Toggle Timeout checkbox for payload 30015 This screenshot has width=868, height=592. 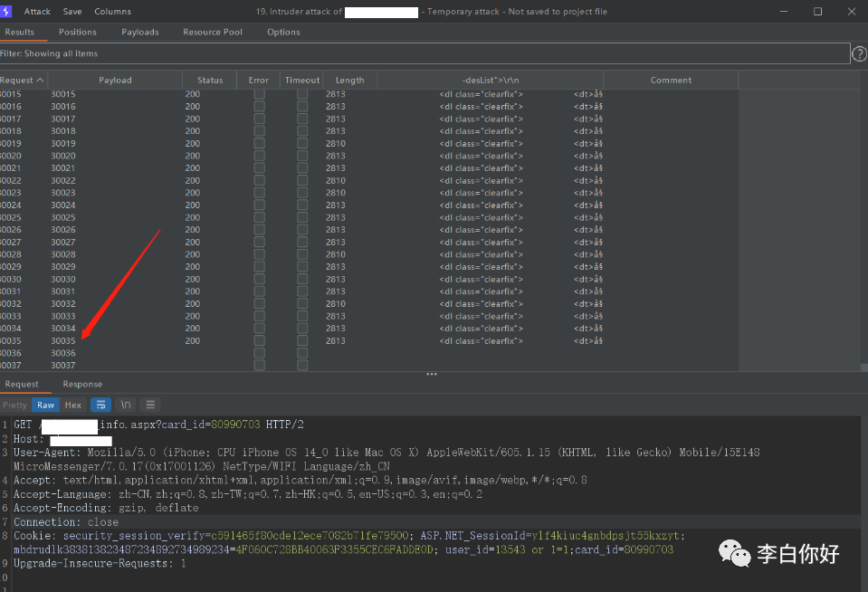[302, 94]
